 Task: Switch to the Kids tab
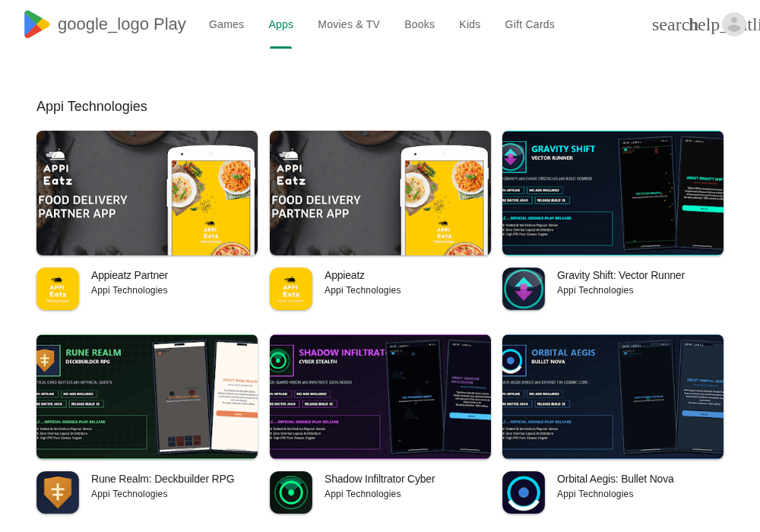470,24
